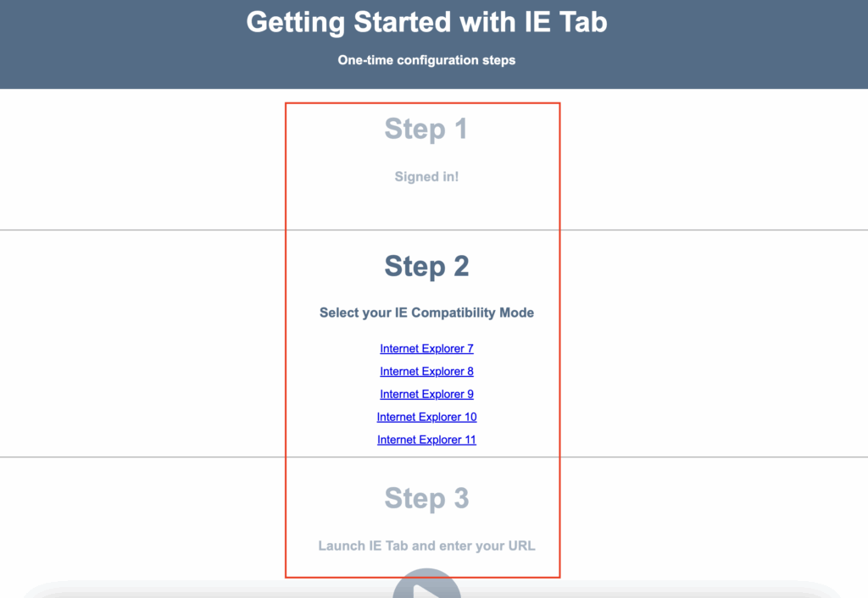This screenshot has width=868, height=598.
Task: Pick the Internet Explorer 11 link
Action: 426,440
